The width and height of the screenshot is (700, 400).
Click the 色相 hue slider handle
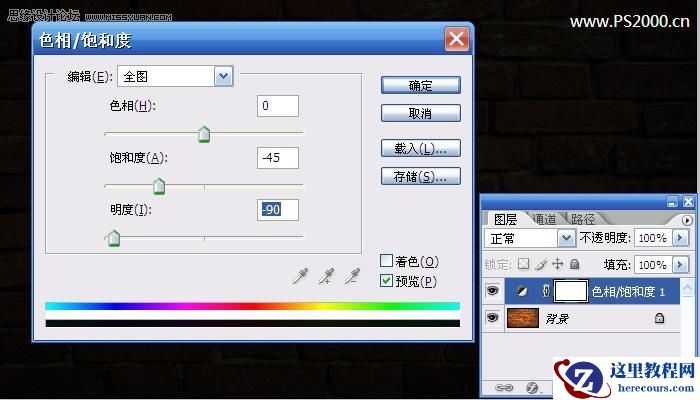point(204,134)
